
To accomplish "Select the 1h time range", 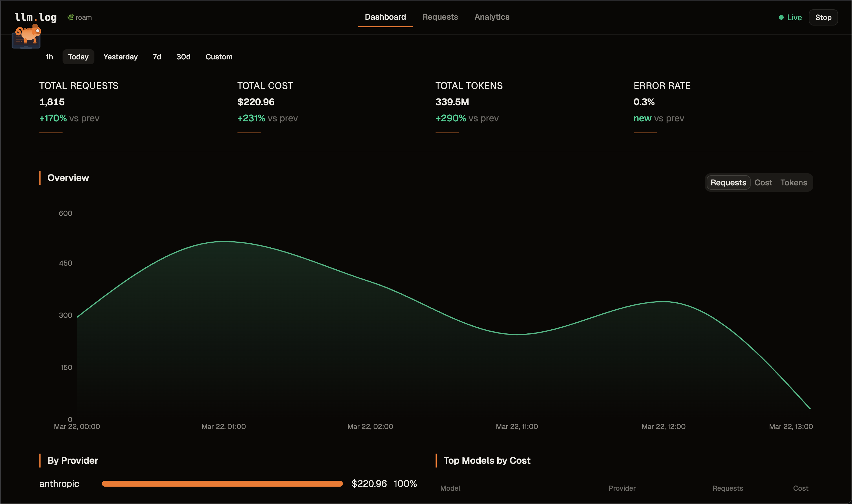I will tap(49, 57).
